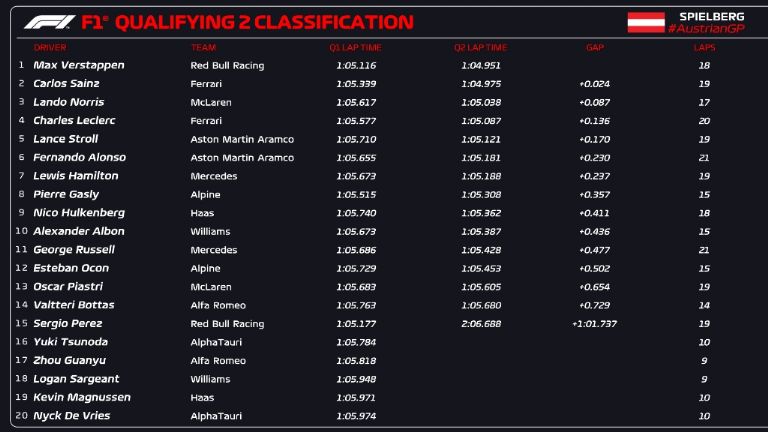Select Yuki Tsunoda's AlphaTauri team name
This screenshot has width=768, height=432.
click(211, 342)
